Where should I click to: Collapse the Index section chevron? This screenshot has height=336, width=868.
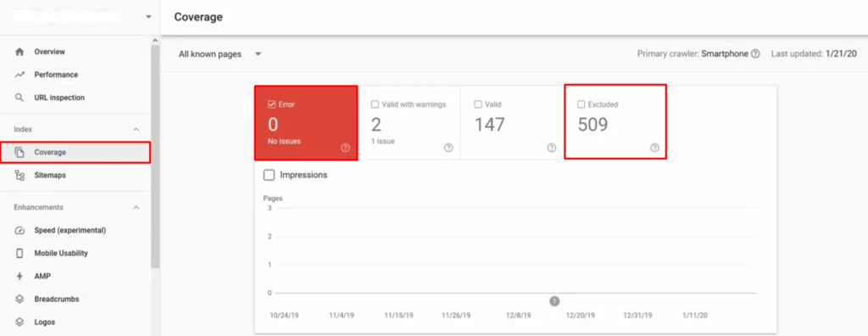click(136, 129)
